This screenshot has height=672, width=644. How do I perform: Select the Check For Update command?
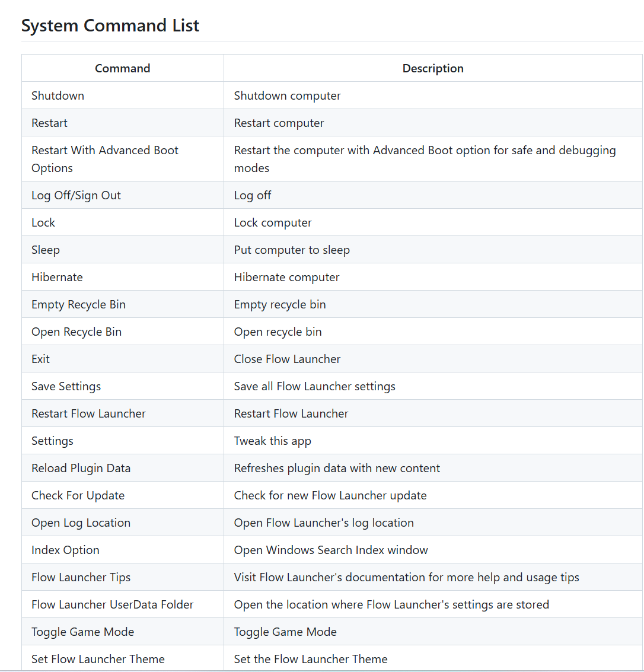pyautogui.click(x=78, y=495)
